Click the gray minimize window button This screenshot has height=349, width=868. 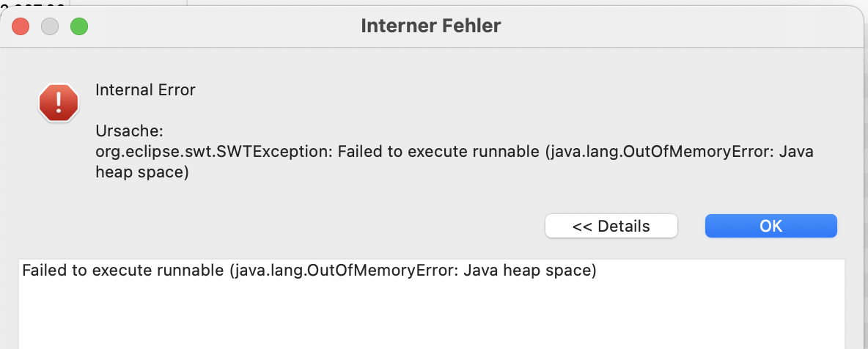pos(49,26)
